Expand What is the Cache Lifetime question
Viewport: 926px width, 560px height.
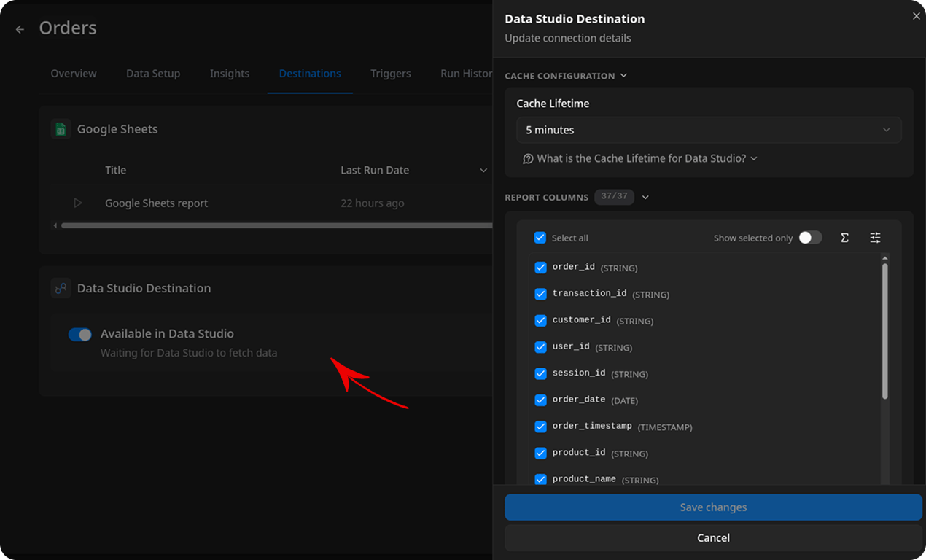[x=640, y=158]
